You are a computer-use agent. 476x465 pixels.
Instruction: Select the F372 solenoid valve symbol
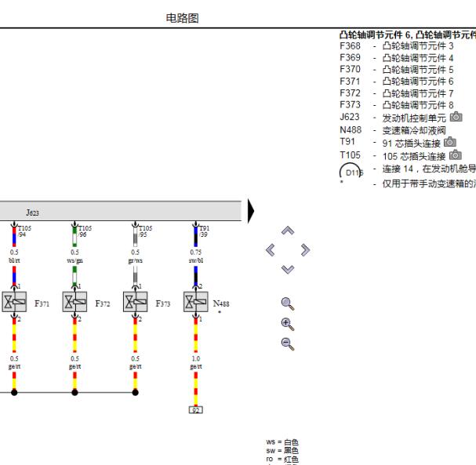(x=74, y=302)
